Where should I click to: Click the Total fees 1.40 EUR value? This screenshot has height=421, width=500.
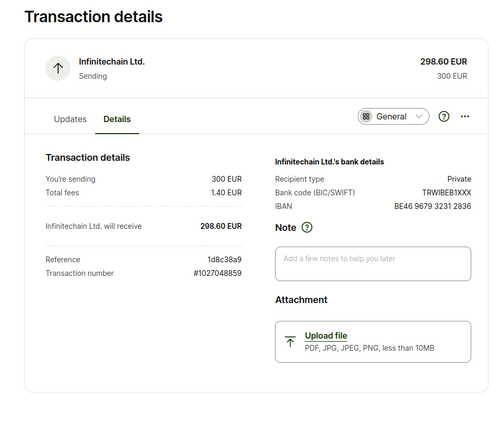pos(226,192)
